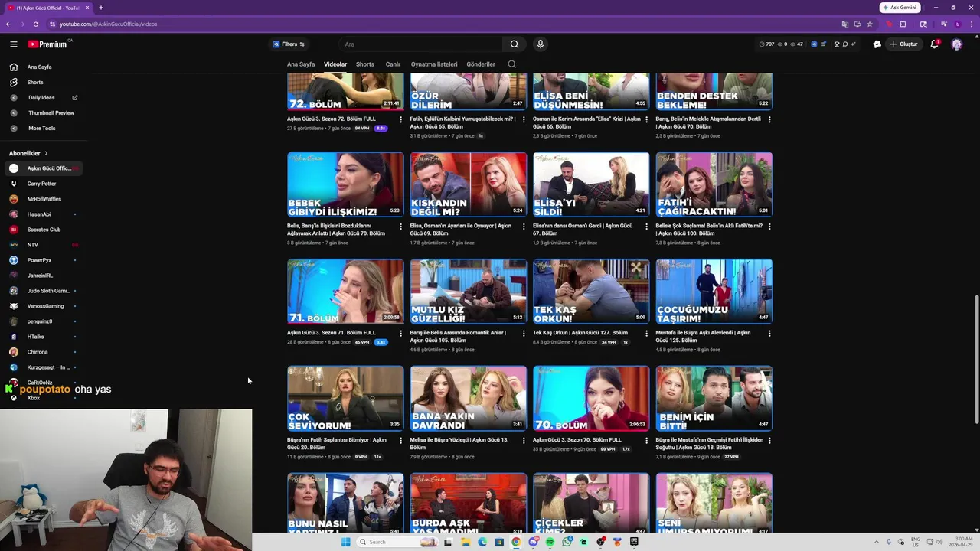Switch to the channel Shorts tab

click(365, 64)
